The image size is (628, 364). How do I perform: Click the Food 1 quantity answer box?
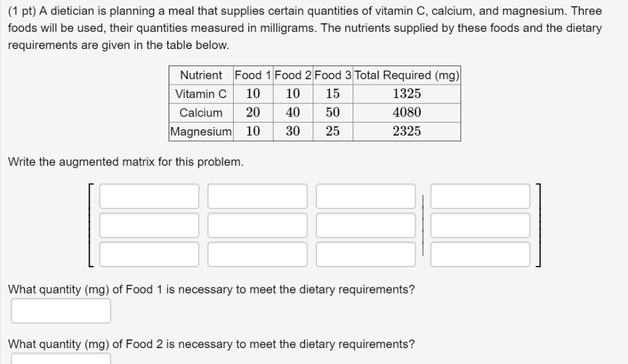tap(59, 311)
